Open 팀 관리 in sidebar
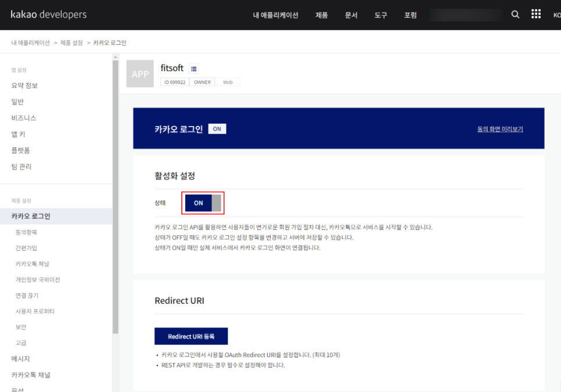The height and width of the screenshot is (392, 561). pyautogui.click(x=21, y=167)
